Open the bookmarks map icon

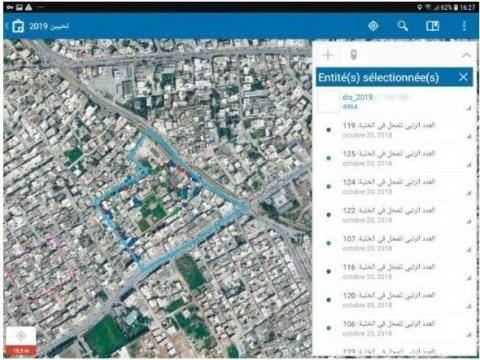tap(433, 26)
